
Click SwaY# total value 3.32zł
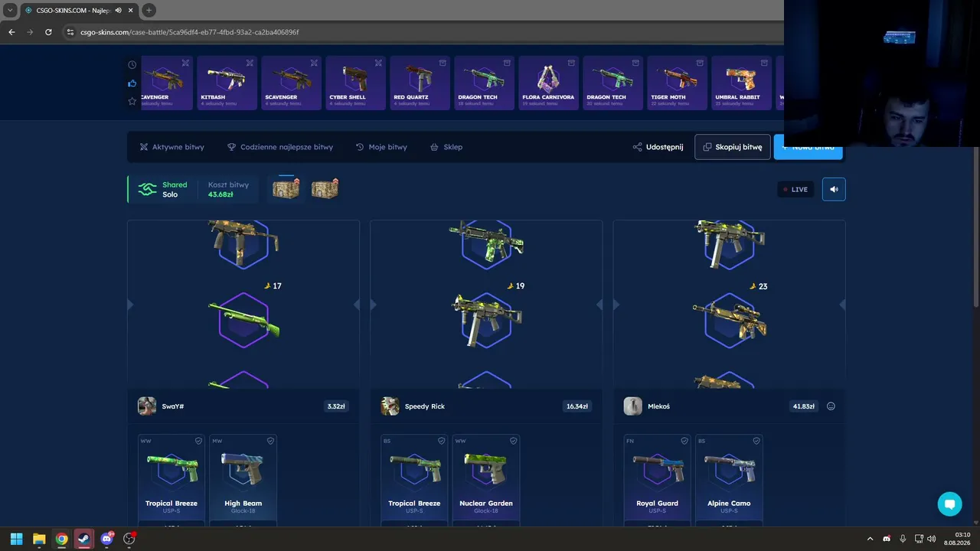click(x=336, y=406)
